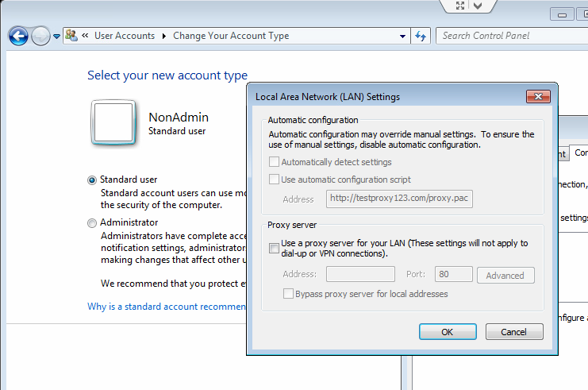588x390 pixels.
Task: Go to User Accounts in the breadcrumb
Action: (x=125, y=36)
